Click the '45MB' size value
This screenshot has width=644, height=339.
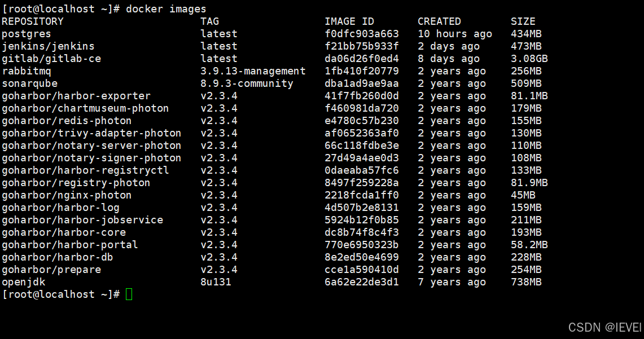pos(523,195)
